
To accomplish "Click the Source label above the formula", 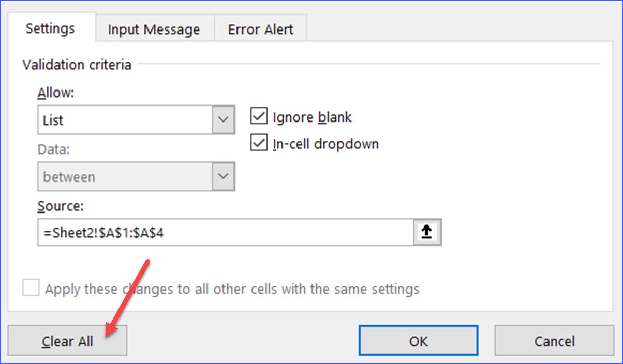I will point(58,205).
